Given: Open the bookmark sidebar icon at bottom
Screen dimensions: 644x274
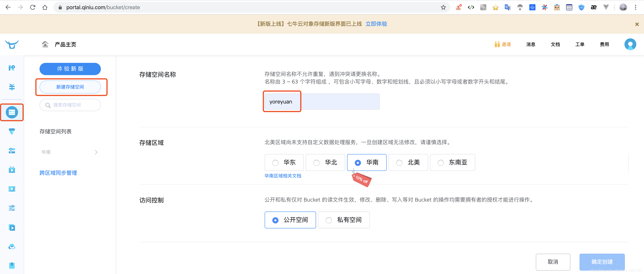Looking at the screenshot, I should pos(12,265).
